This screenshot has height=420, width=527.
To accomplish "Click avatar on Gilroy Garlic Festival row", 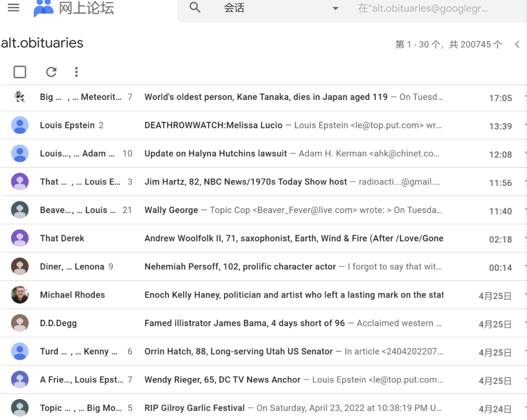I will point(20,408).
